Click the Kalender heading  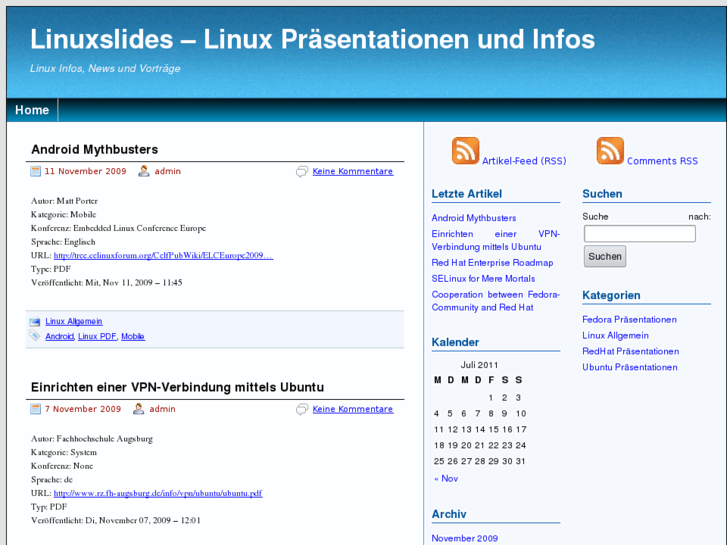coord(455,342)
